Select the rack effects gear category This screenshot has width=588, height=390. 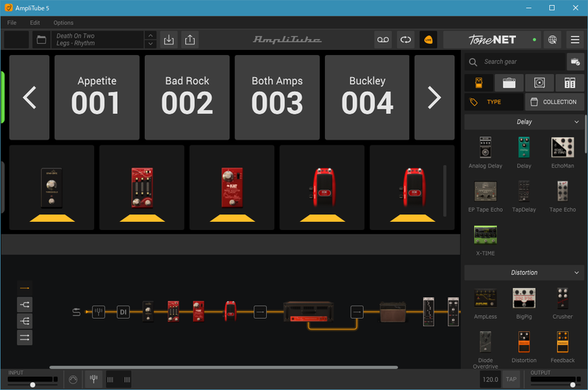(570, 83)
